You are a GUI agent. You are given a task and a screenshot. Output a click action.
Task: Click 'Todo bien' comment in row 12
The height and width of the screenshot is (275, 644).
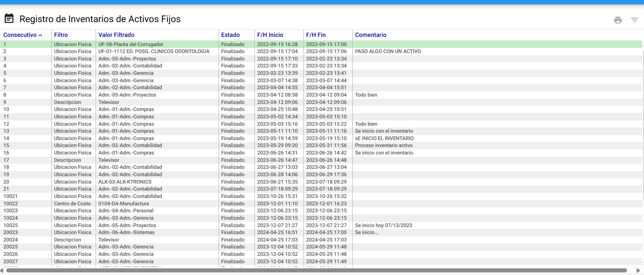pos(366,124)
